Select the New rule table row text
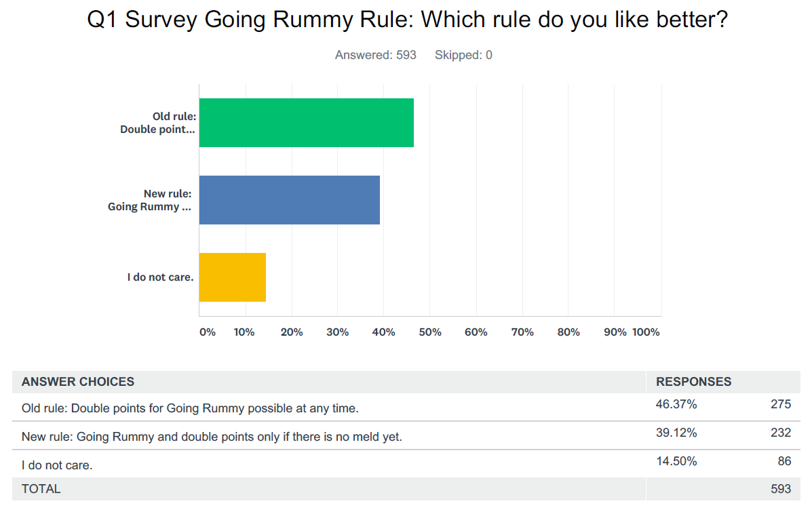 212,437
